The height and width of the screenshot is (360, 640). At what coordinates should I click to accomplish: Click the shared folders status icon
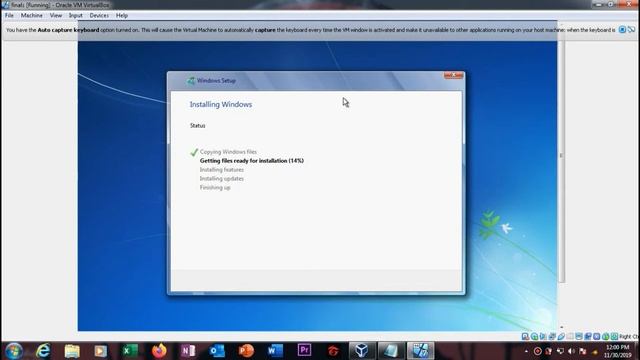coord(570,336)
